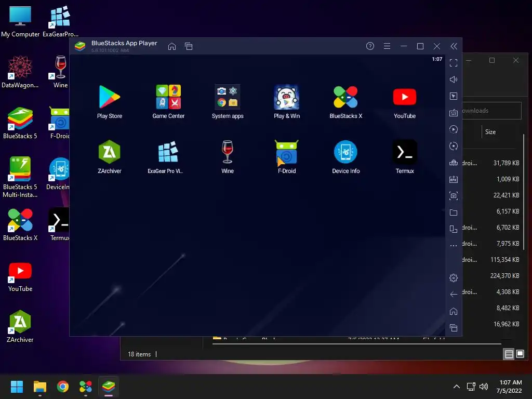Launch BlueStacks X inside the player

(x=345, y=102)
